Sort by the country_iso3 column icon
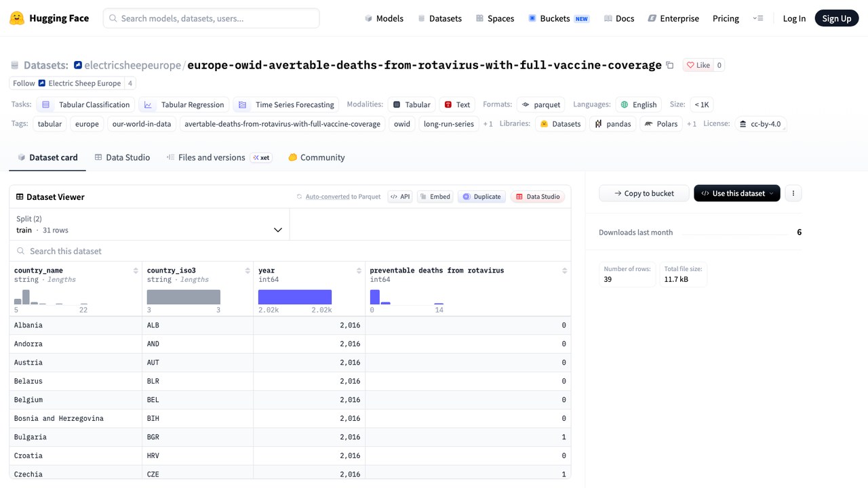The image size is (868, 488). point(248,270)
